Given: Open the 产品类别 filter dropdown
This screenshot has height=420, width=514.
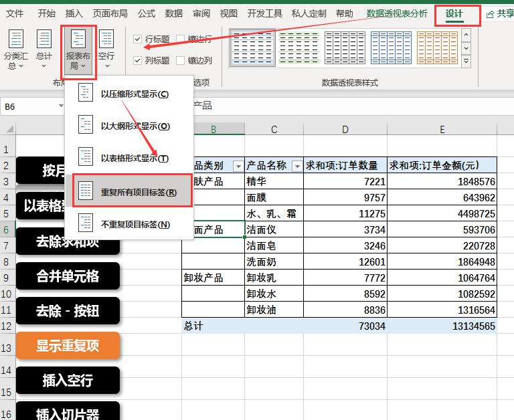Looking at the screenshot, I should [x=238, y=167].
